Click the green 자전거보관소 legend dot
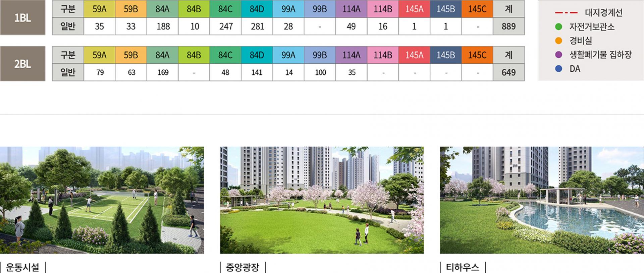This screenshot has height=273, width=644. point(558,27)
